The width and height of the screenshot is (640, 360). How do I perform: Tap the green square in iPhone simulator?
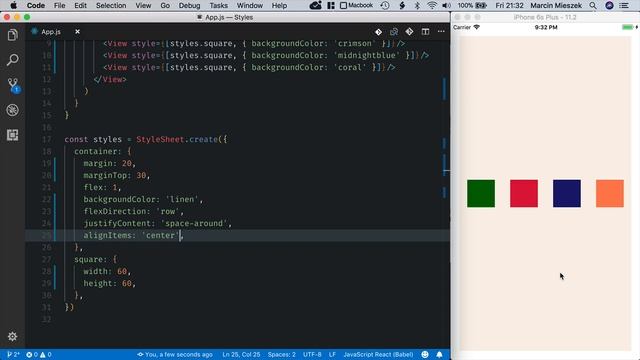(481, 193)
